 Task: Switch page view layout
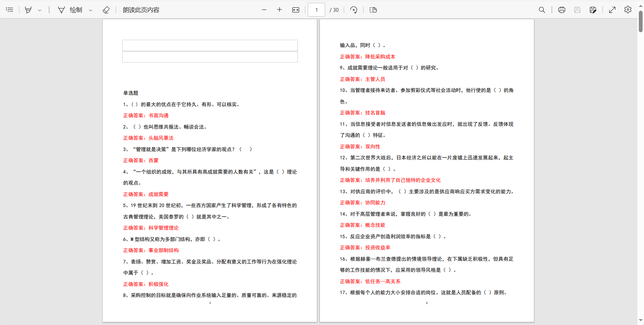(373, 10)
